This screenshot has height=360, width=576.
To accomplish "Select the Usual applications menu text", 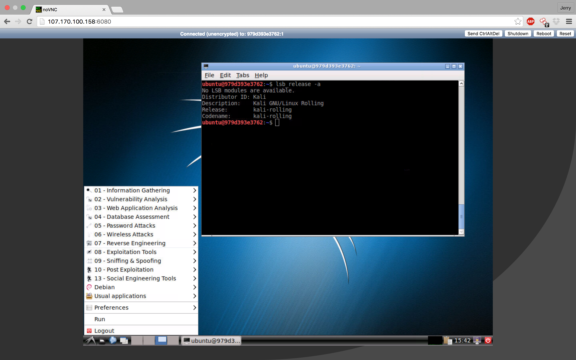I will [x=120, y=296].
